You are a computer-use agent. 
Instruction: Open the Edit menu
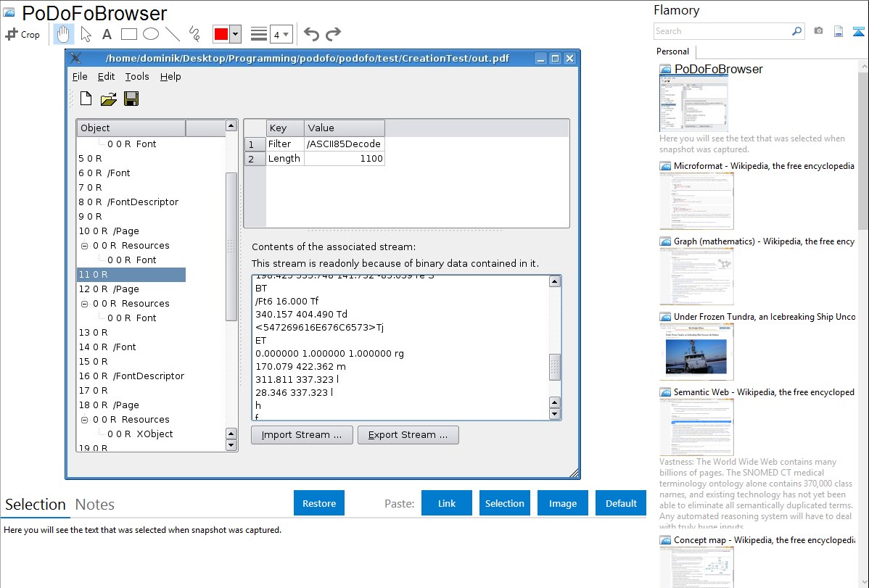(x=106, y=76)
